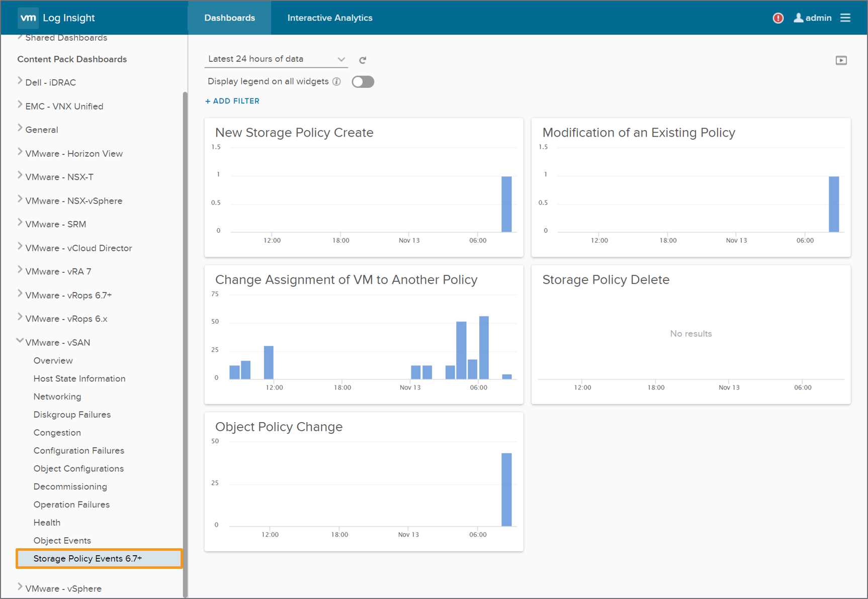Viewport: 868px width, 599px height.
Task: Open the Operation Failures dashboard
Action: click(71, 505)
